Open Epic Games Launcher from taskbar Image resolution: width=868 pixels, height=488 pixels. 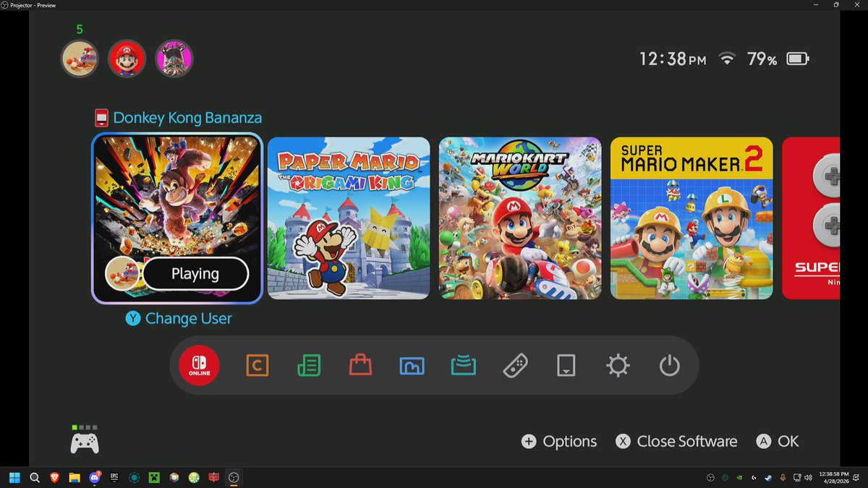click(114, 478)
